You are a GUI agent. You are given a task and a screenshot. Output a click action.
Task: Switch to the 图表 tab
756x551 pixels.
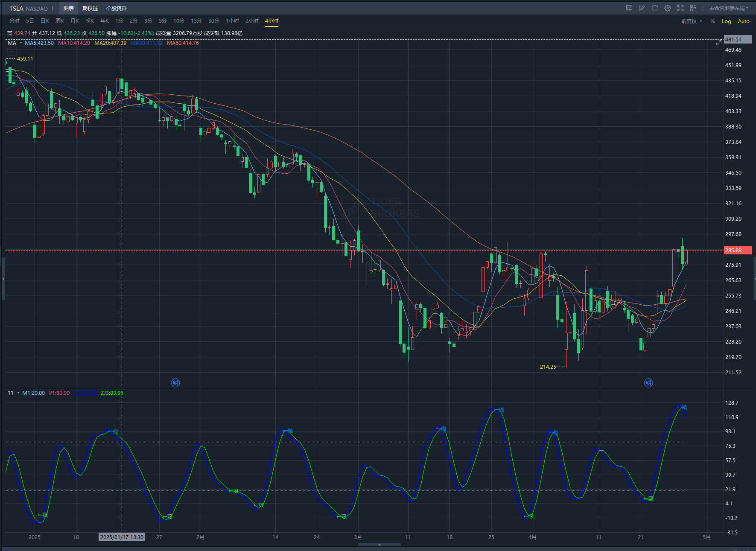pyautogui.click(x=69, y=9)
